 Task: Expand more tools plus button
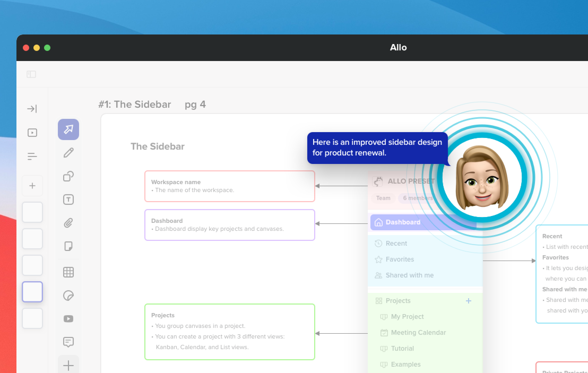68,365
